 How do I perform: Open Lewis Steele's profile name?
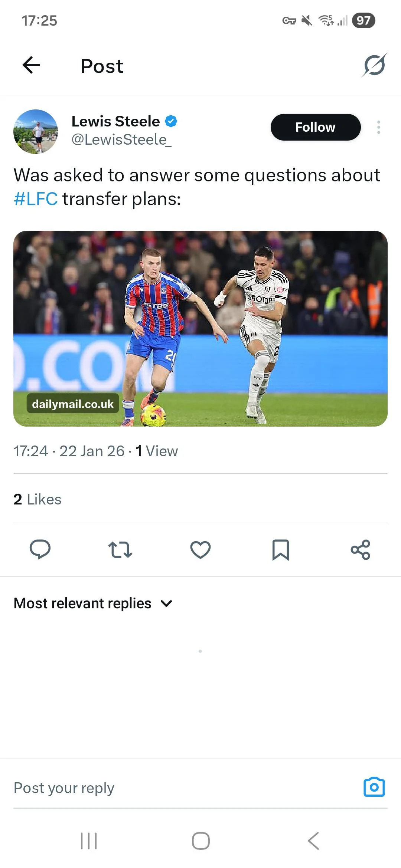pos(115,121)
